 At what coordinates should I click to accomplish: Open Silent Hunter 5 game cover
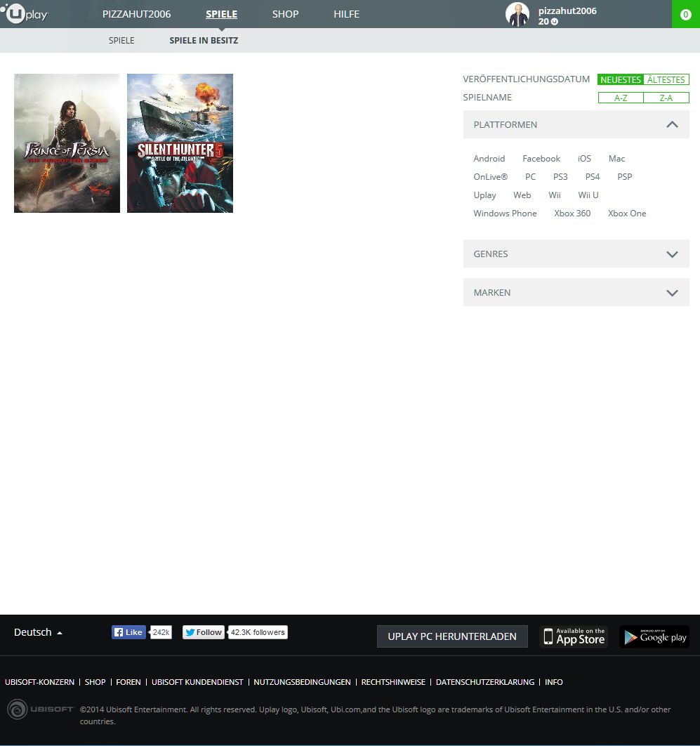click(x=180, y=143)
